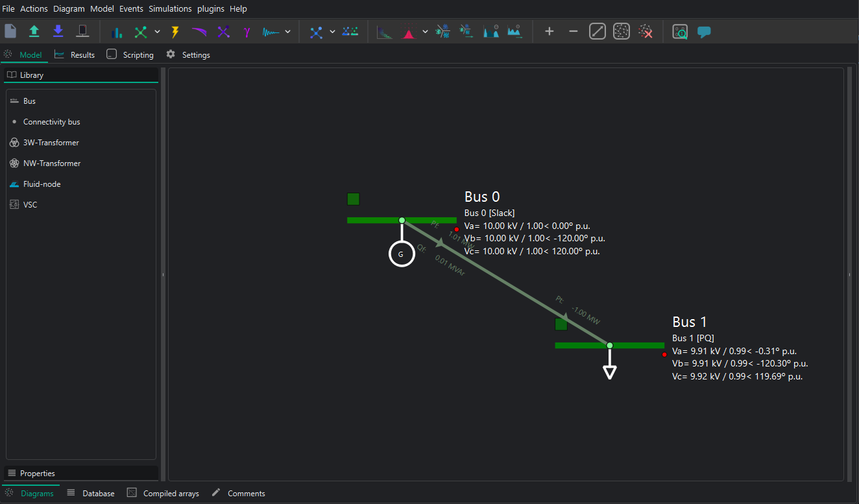Open the plugins menu

[x=211, y=8]
